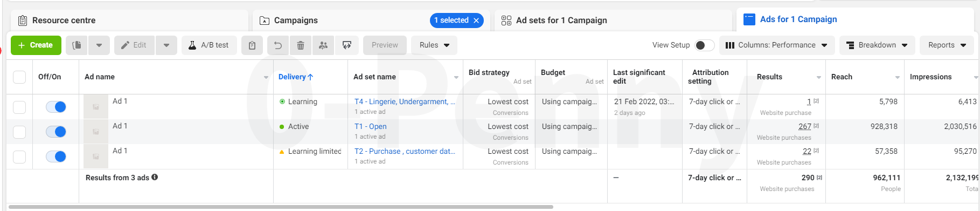This screenshot has width=980, height=211.
Task: Open the Rules dropdown menu
Action: click(x=434, y=45)
